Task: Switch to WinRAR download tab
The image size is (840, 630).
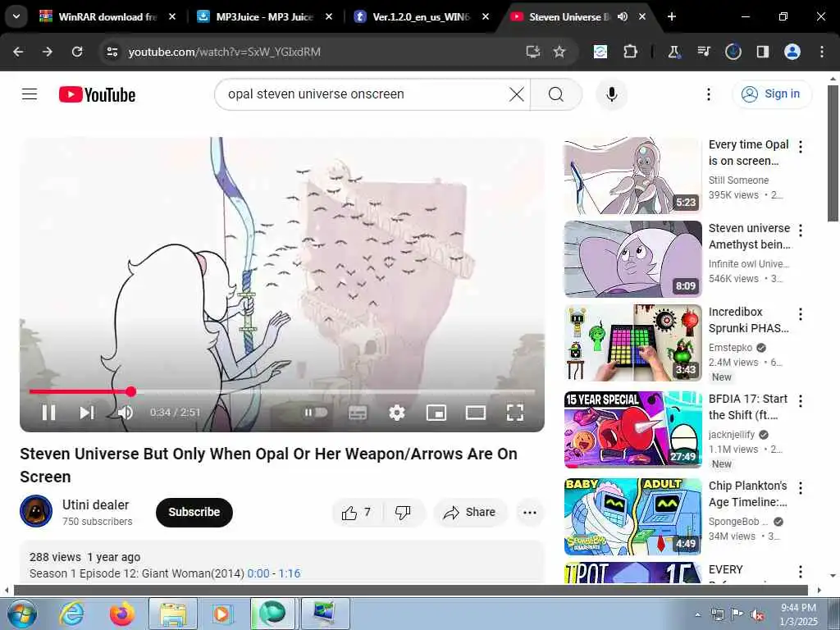Action: (x=108, y=16)
